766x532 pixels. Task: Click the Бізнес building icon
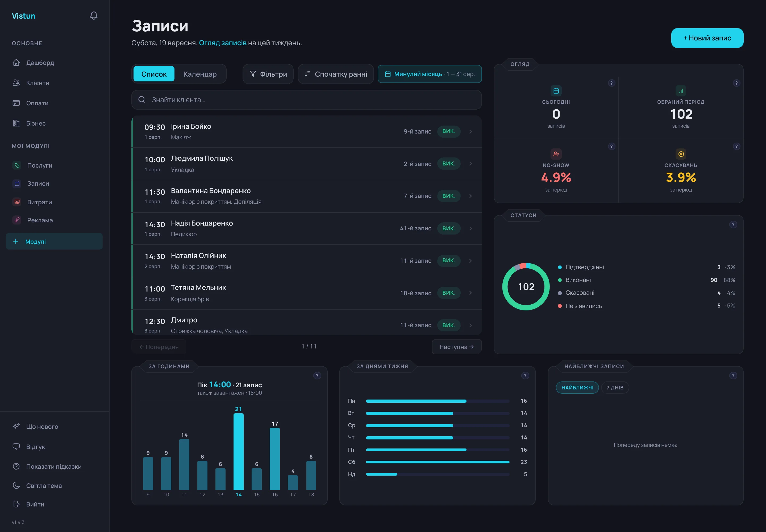[x=16, y=123]
